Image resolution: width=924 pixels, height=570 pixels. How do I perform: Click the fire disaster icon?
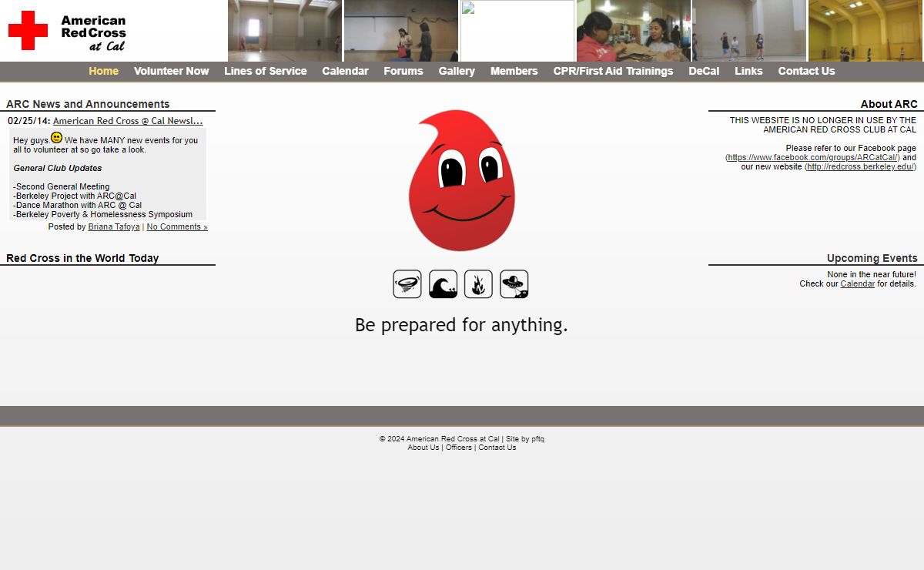pyautogui.click(x=478, y=284)
